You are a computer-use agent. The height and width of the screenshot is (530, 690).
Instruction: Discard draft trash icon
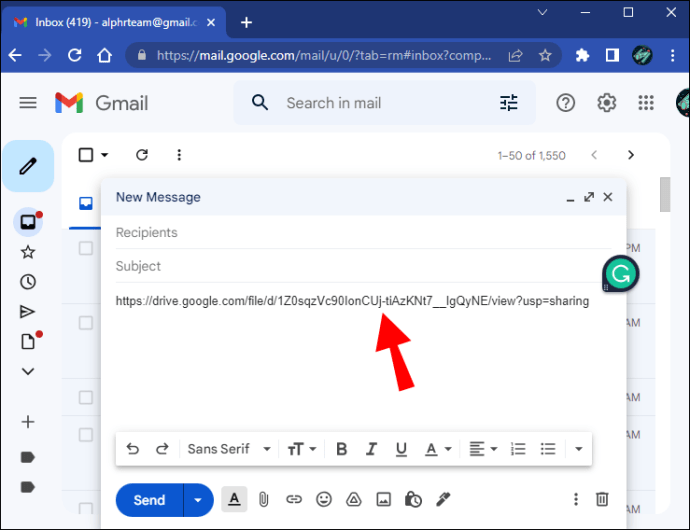tap(602, 499)
